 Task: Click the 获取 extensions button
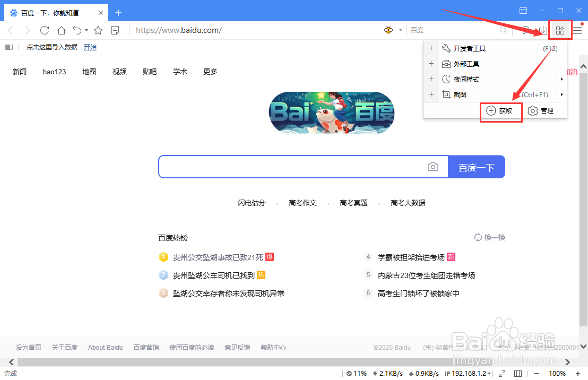pyautogui.click(x=499, y=111)
